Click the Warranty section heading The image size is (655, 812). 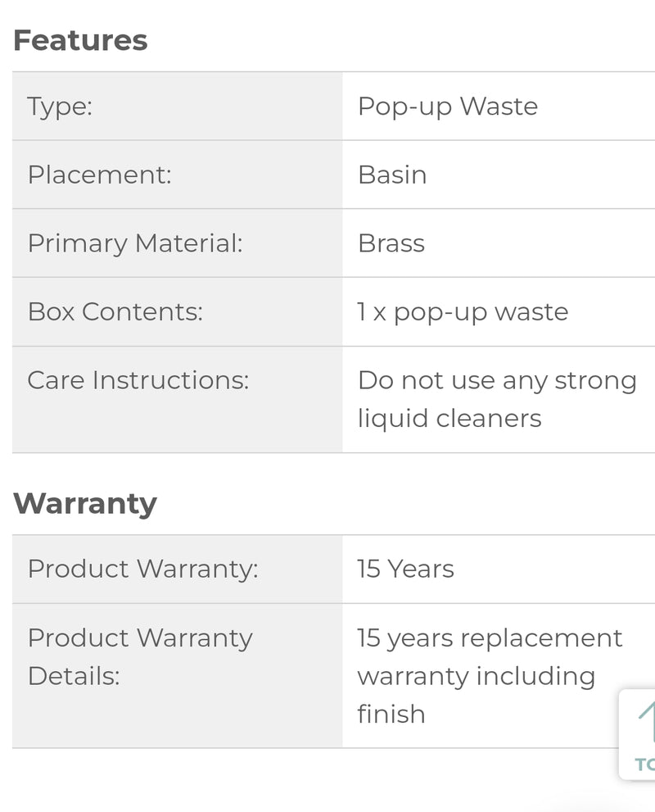point(84,503)
